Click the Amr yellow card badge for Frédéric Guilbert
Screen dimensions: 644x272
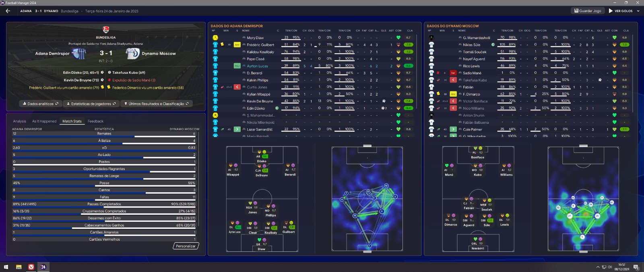[x=237, y=45]
